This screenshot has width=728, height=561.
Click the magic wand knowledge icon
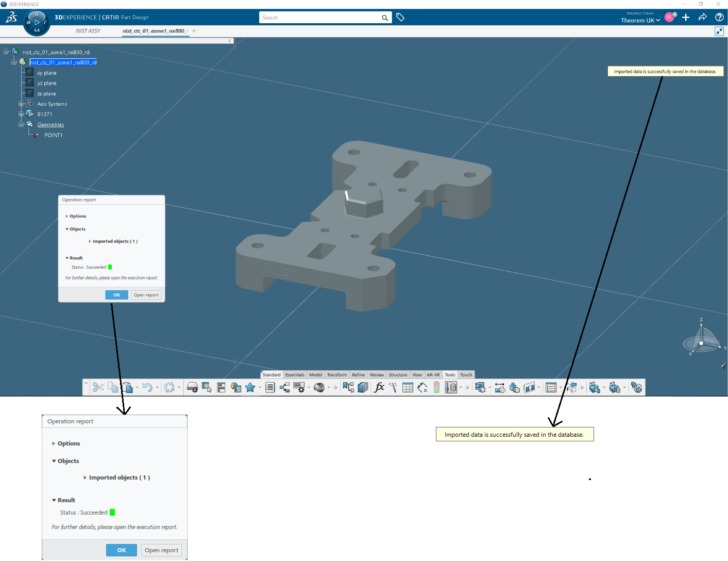(x=393, y=388)
